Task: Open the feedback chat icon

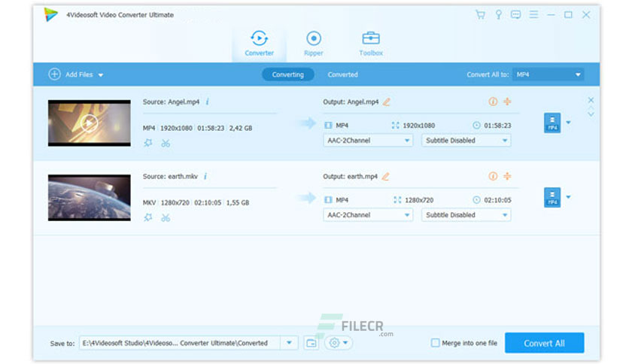Action: click(x=516, y=15)
